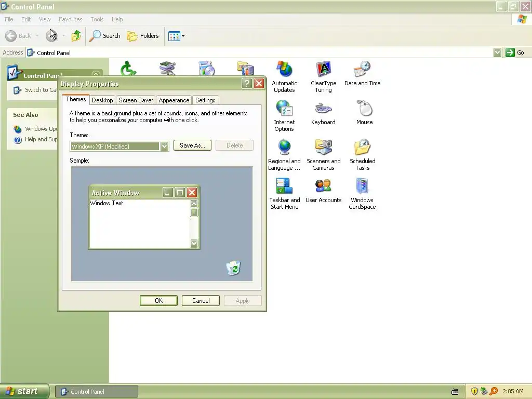
Task: Click the magnifier system tray icon
Action: point(494,391)
